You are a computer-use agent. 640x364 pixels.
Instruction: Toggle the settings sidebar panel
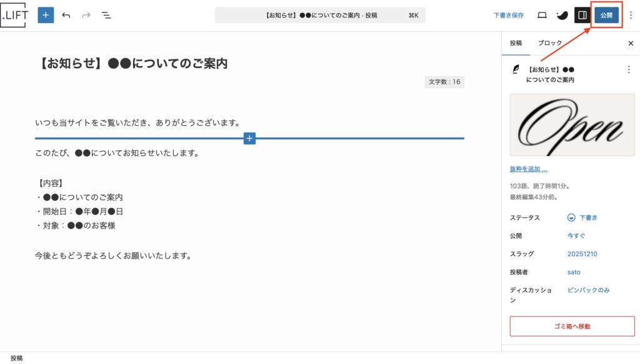pos(582,15)
